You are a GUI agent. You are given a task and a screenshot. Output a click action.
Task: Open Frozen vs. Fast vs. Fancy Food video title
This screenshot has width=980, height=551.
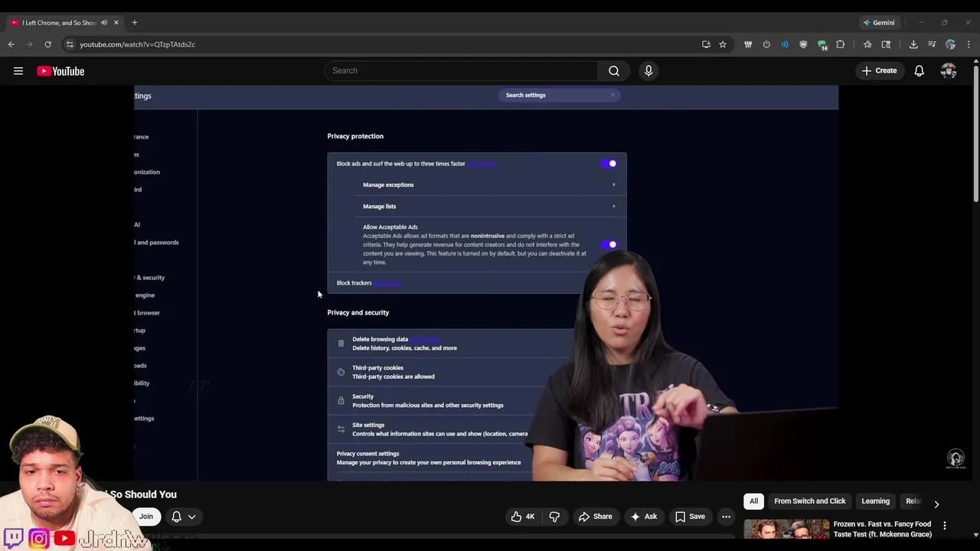pos(882,530)
